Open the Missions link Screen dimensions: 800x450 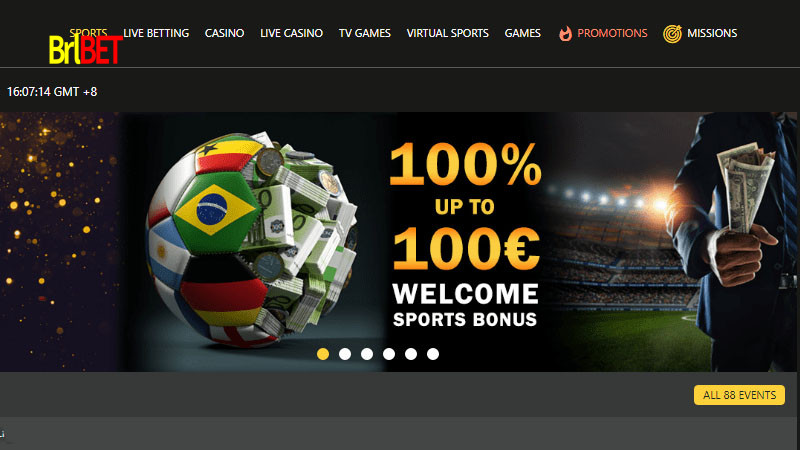pos(712,33)
